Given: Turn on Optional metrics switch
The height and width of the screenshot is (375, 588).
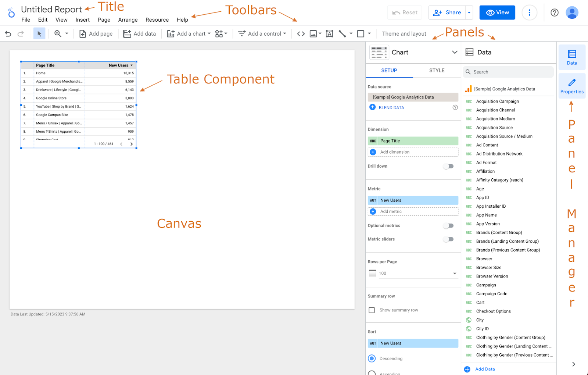Looking at the screenshot, I should [448, 226].
